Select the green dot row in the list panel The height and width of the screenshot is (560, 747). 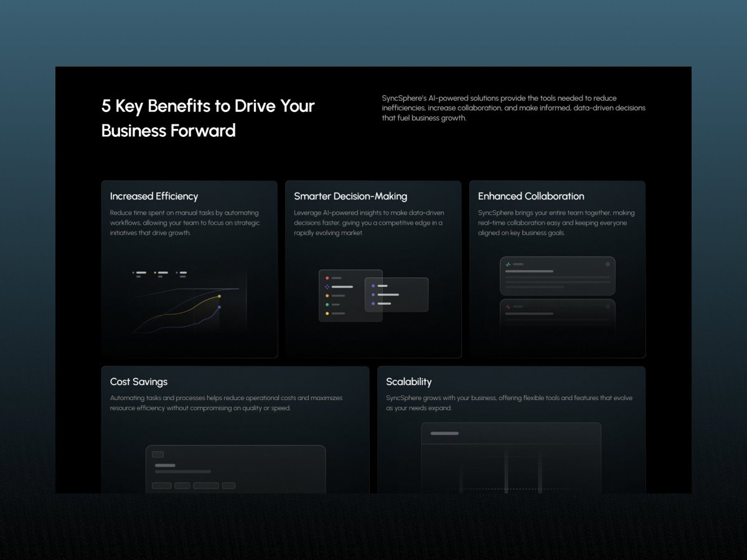(x=333, y=305)
